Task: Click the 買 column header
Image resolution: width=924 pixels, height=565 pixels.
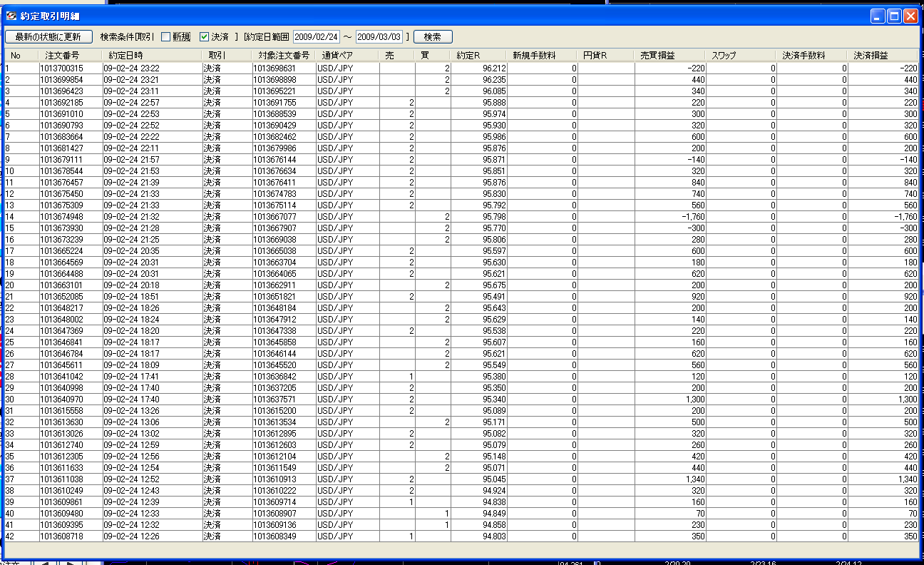Action: (x=433, y=55)
